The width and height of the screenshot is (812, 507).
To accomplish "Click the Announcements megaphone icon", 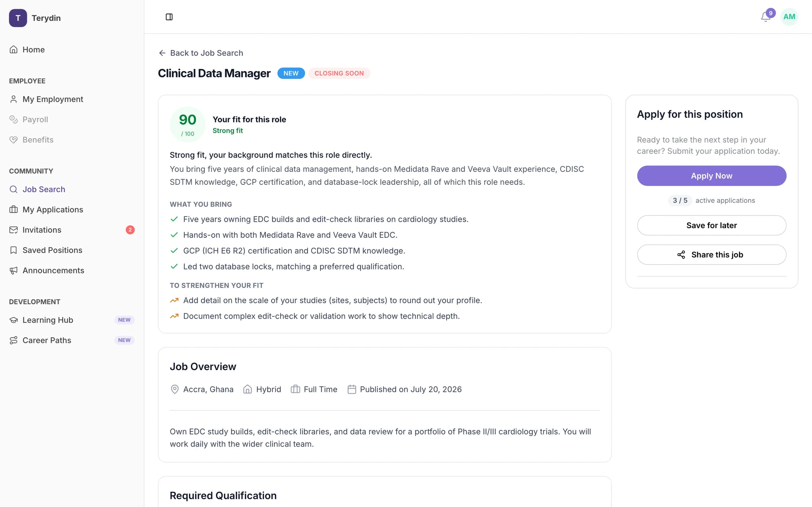I will (x=13, y=271).
